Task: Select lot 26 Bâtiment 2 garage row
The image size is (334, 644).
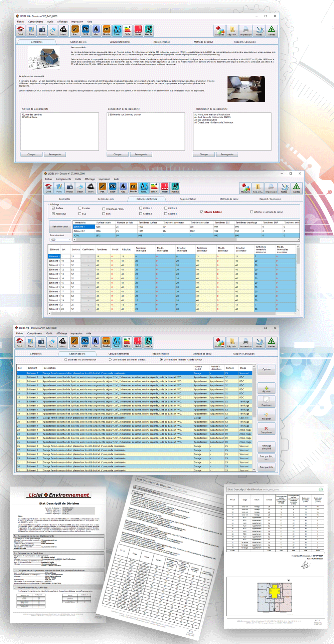Action: coord(135,446)
